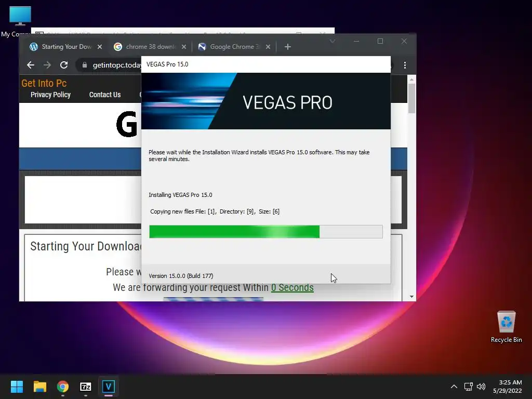Click 'Starting Your Download' heading
The height and width of the screenshot is (399, 532).
pos(86,246)
